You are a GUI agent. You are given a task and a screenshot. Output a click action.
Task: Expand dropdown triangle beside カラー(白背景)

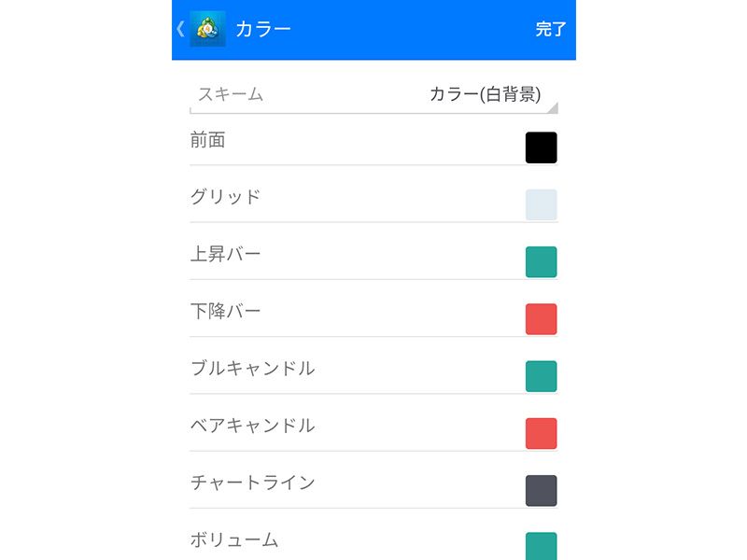(x=552, y=107)
